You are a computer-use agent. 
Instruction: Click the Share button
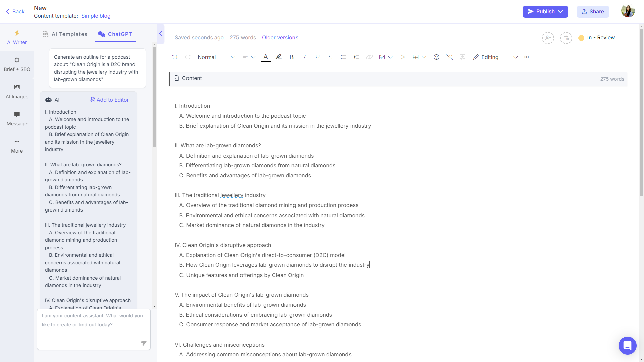coord(593,11)
